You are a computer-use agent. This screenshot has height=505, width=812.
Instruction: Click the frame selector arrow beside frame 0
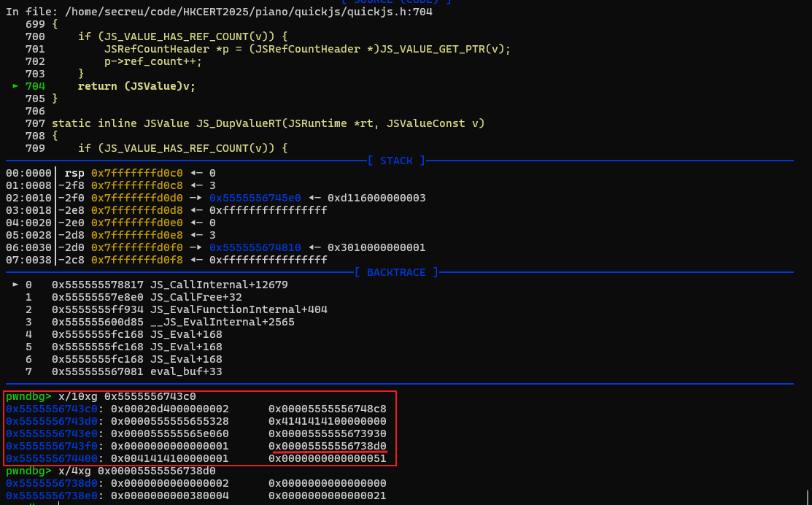(x=14, y=285)
